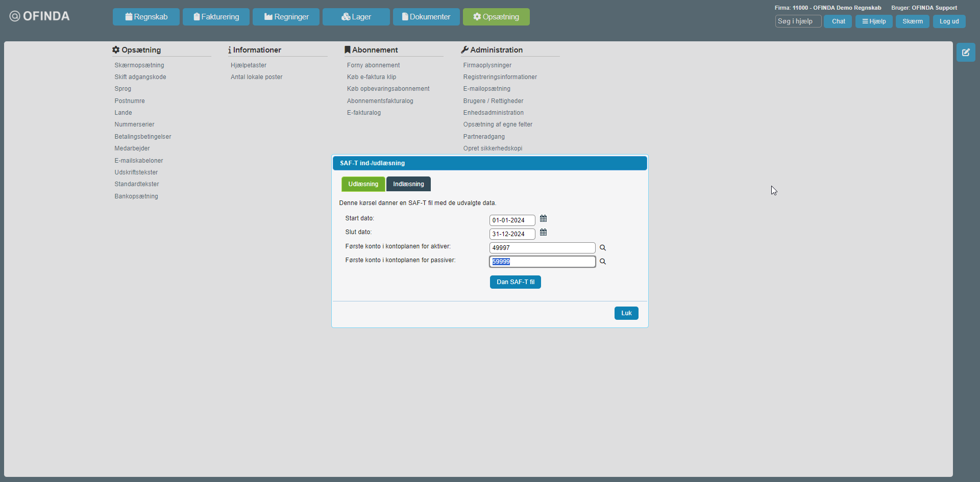Open the Hjælp dropdown menu
Viewport: 980px width, 482px height.
pos(873,21)
